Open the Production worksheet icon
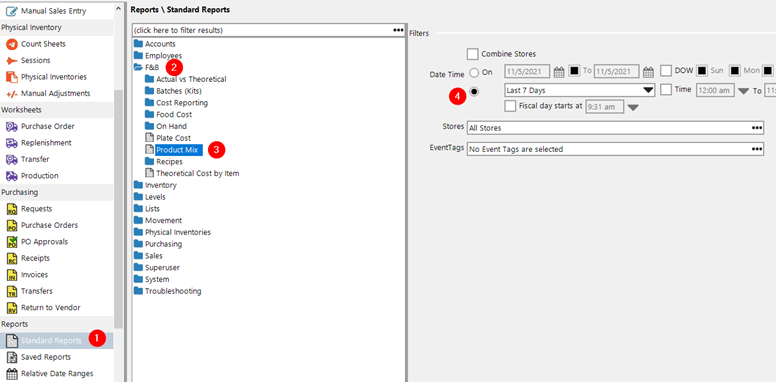This screenshot has height=382, width=776. click(12, 176)
